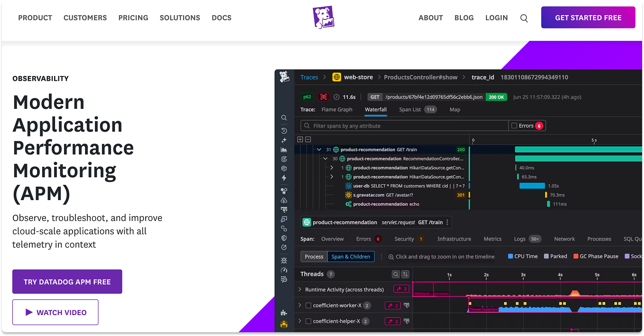
Task: Open the LOGIN link
Action: [496, 18]
